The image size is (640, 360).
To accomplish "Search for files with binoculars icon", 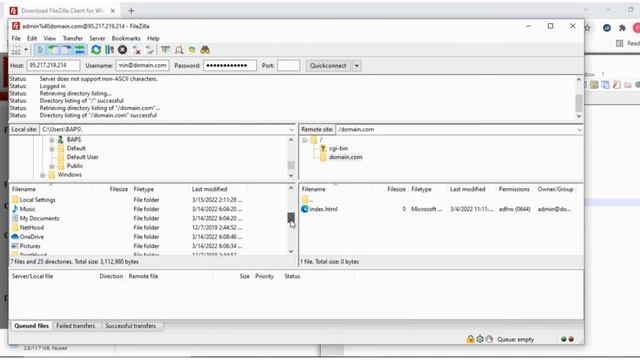I will tap(205, 50).
